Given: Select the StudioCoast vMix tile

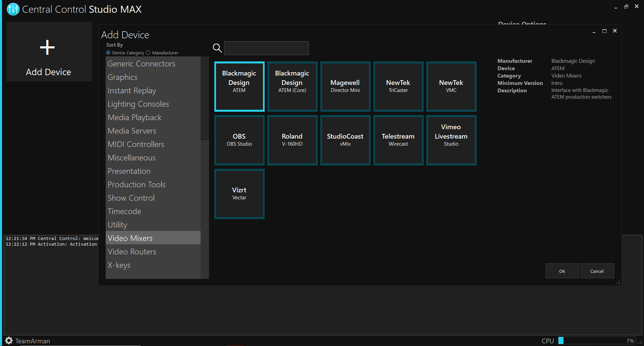Looking at the screenshot, I should pos(345,140).
